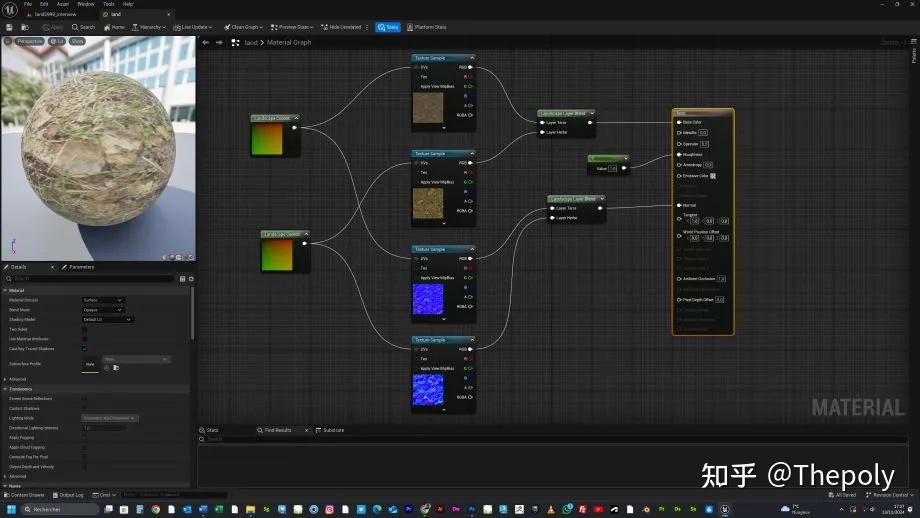
Task: Open the Shading Model dropdown
Action: click(x=107, y=320)
